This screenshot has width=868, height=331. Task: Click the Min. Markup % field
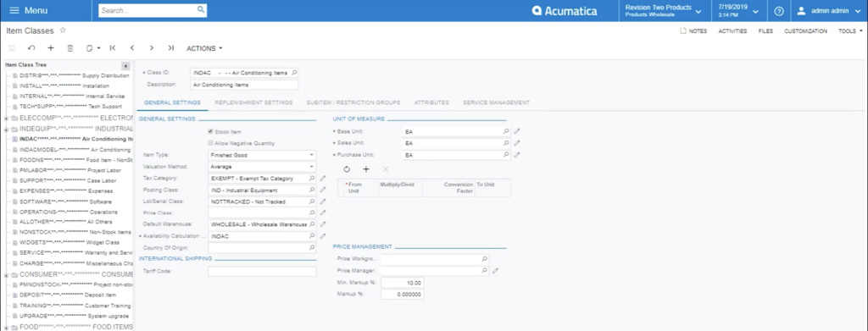(402, 283)
